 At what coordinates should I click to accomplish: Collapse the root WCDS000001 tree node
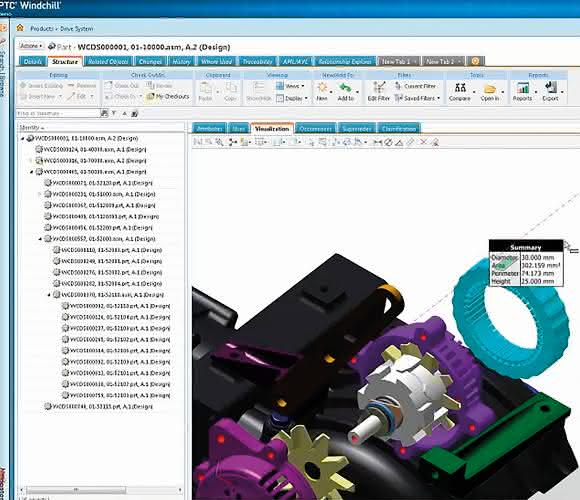pyautogui.click(x=23, y=138)
